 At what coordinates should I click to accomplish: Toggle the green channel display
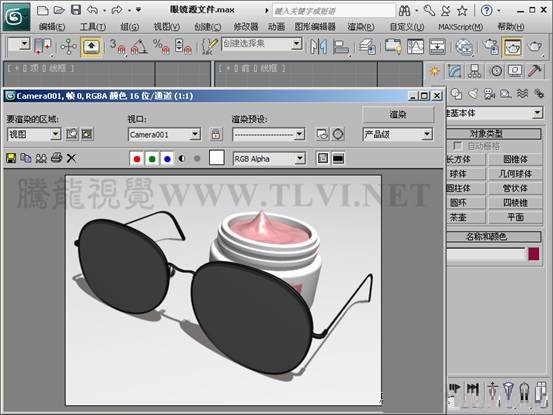(152, 159)
